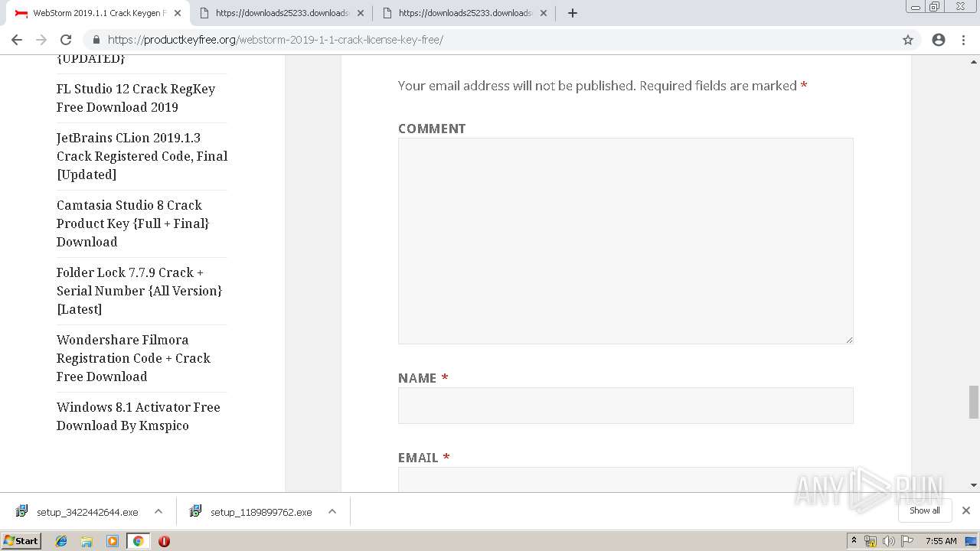View site security lock icon info
Image resolution: width=980 pixels, height=551 pixels.
[x=96, y=40]
